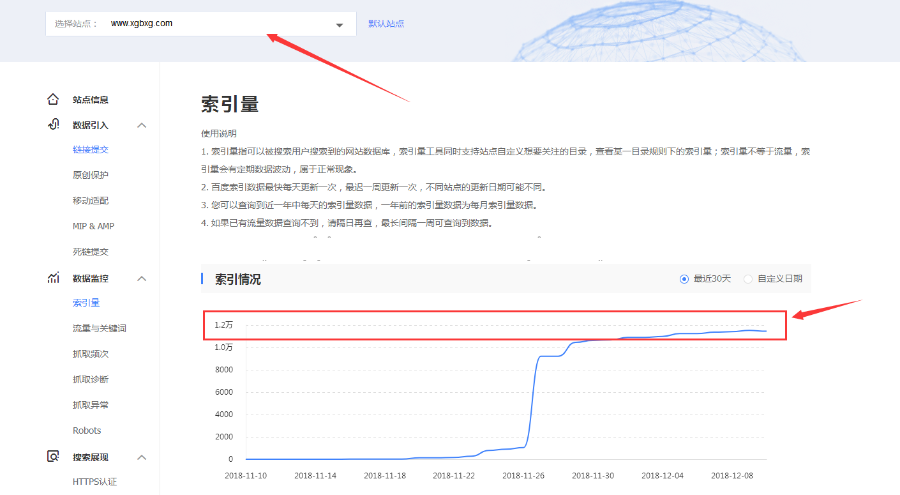Select MIP & AMP in the sidebar
Viewport: 900px width, 495px height.
pyautogui.click(x=93, y=226)
